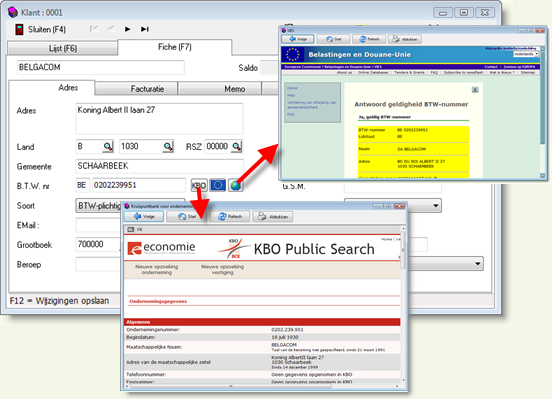Click Refresh in the VIES window toolbar
The height and width of the screenshot is (399, 552).
click(x=369, y=39)
